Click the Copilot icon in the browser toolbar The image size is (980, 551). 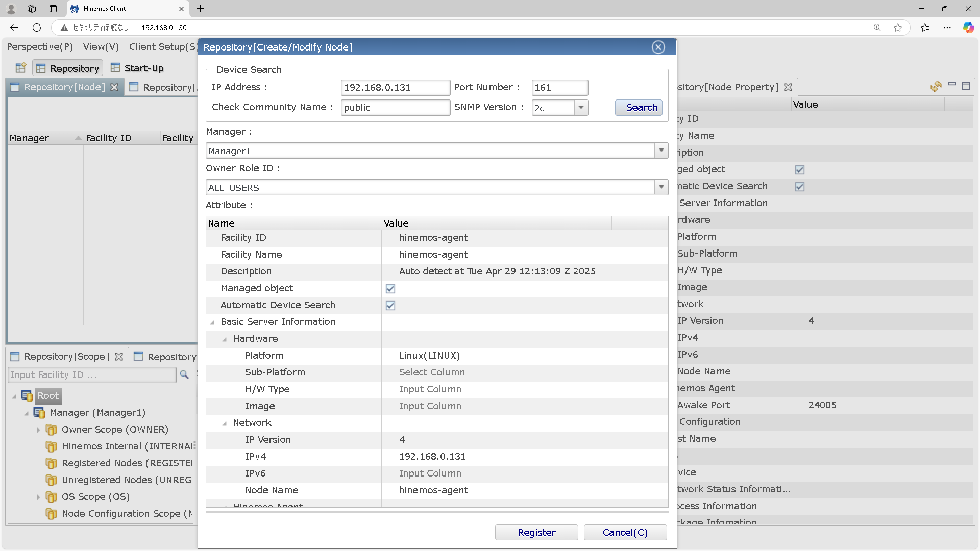(968, 28)
